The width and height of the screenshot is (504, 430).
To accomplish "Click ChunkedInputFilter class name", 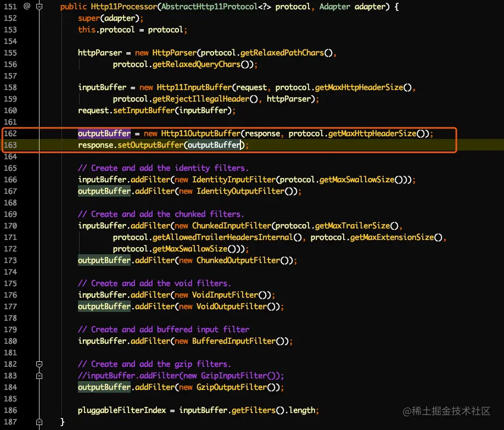I will pos(232,226).
